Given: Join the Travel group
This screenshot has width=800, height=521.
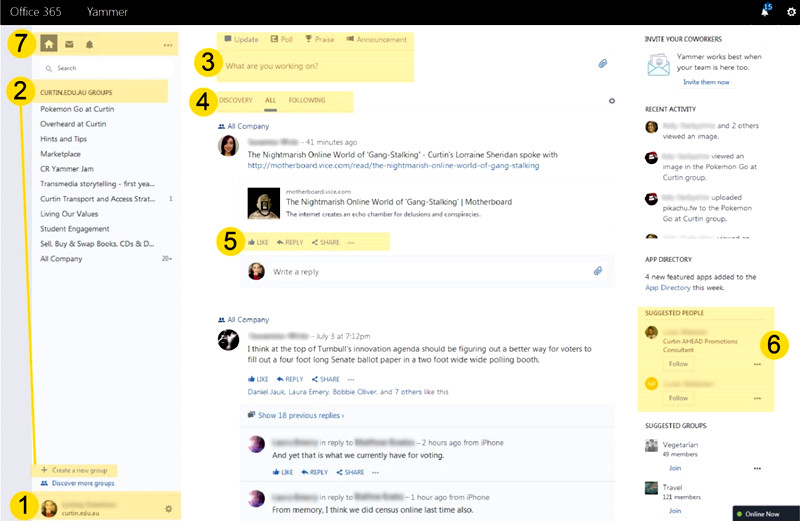Looking at the screenshot, I should pyautogui.click(x=675, y=510).
